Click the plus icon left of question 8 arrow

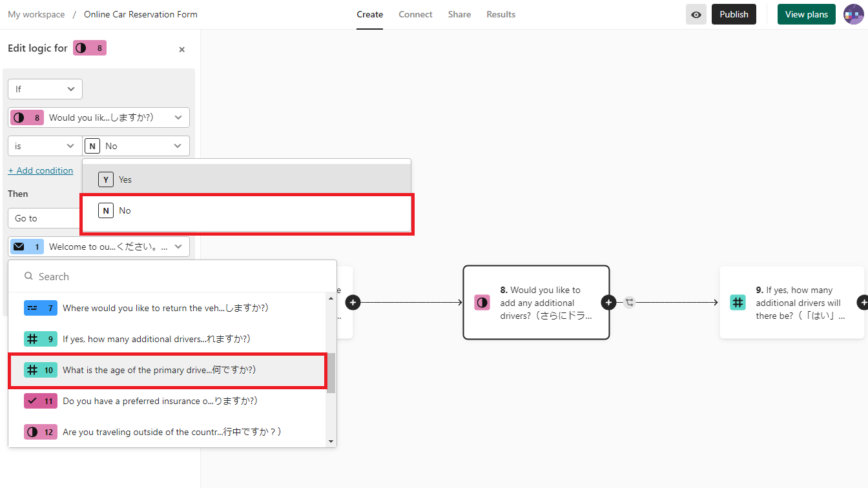point(353,302)
